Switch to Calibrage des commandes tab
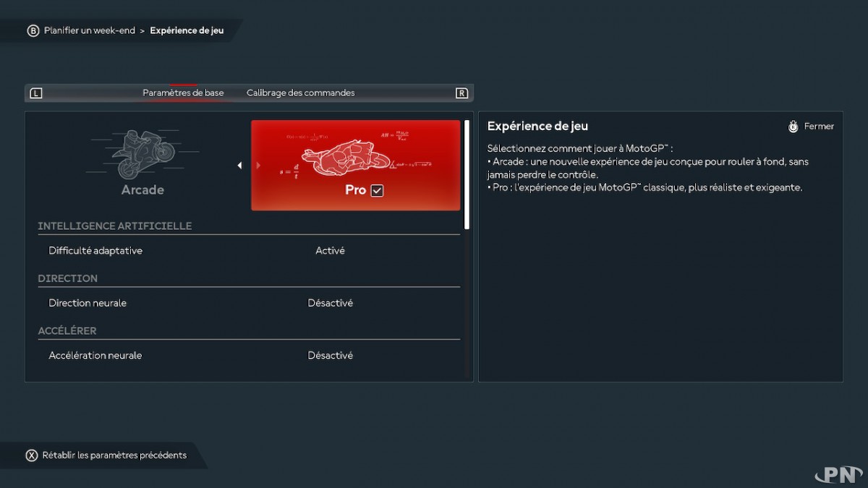This screenshot has height=488, width=868. tap(300, 93)
